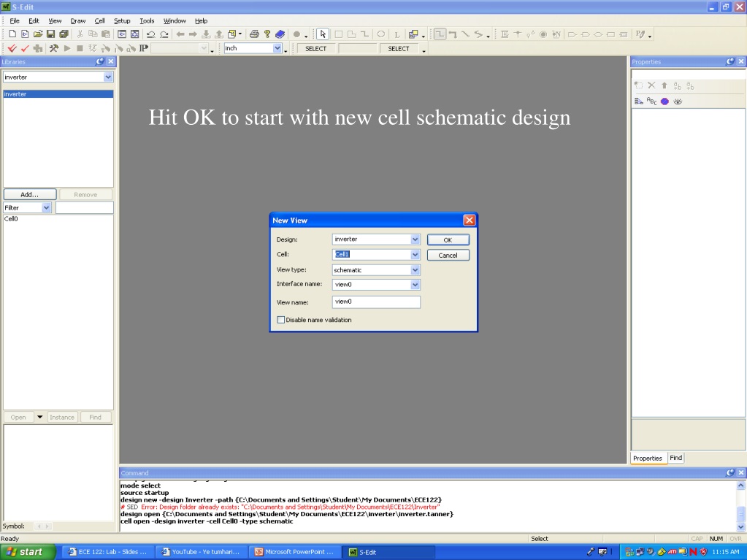Click the Save icon in toolbar

pos(50,34)
